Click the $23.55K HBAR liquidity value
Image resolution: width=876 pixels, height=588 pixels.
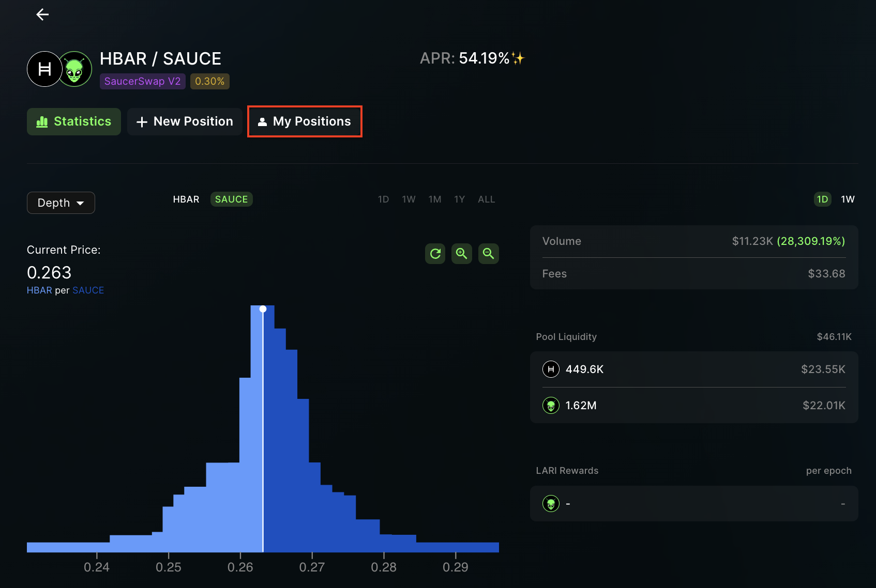823,369
